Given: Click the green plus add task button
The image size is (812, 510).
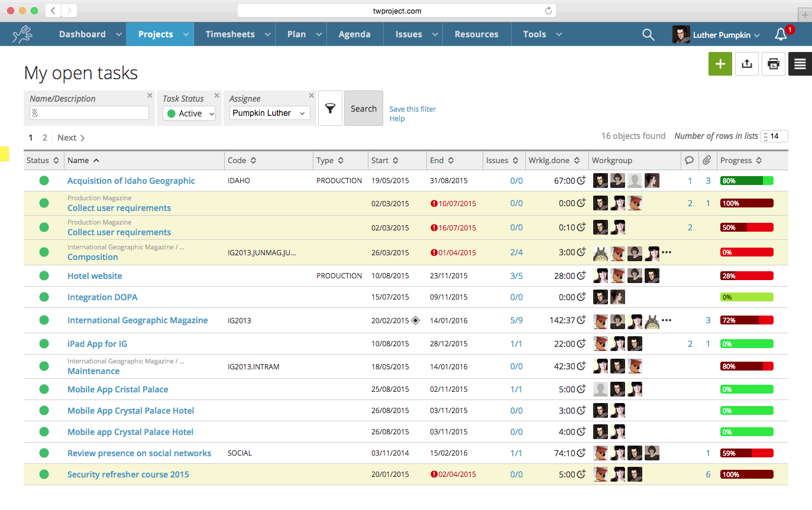Looking at the screenshot, I should [720, 64].
